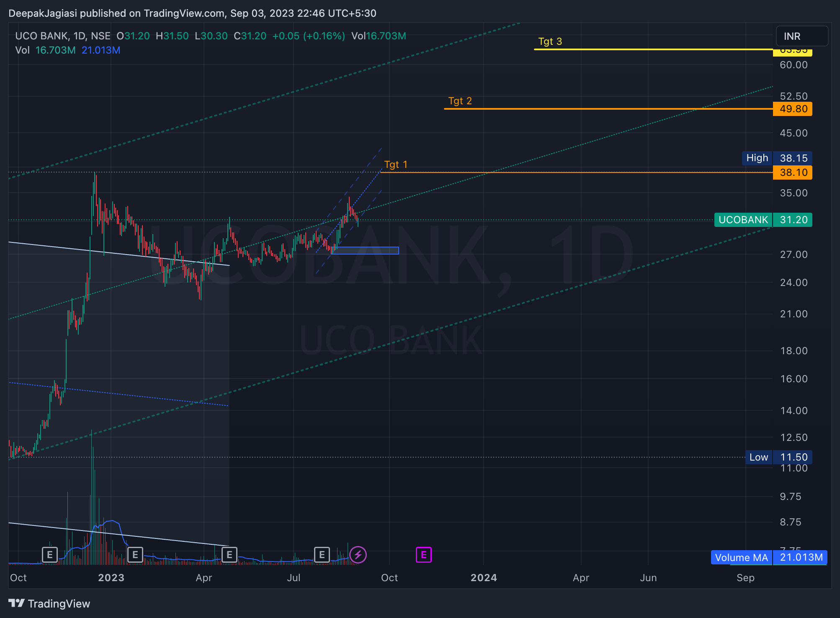840x618 pixels.
Task: Click the first earnings E marker near Oct
Action: [x=50, y=555]
